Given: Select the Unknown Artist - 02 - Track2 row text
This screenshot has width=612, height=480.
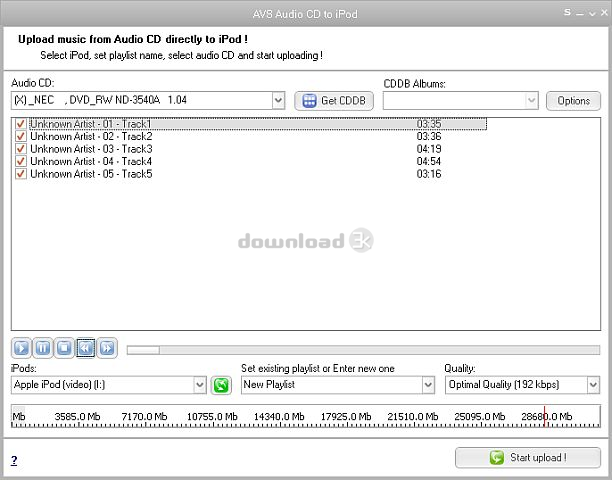Looking at the screenshot, I should 91,137.
